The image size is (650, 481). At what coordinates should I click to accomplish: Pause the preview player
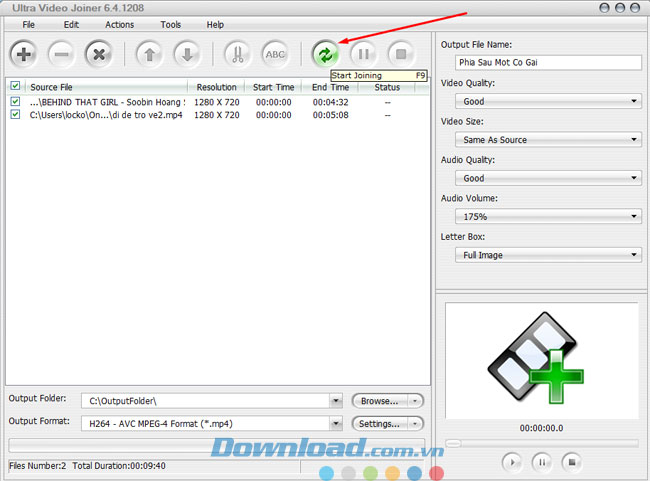tap(542, 462)
